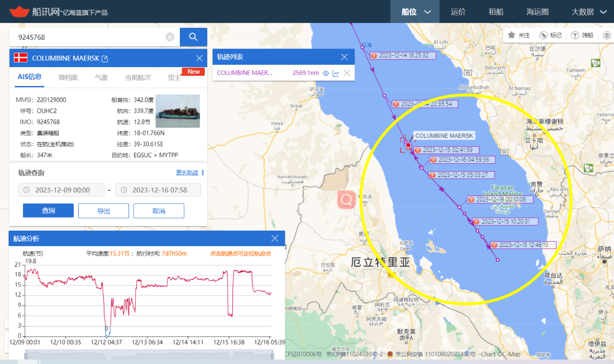Click the 取消 cancel button

pos(159,211)
